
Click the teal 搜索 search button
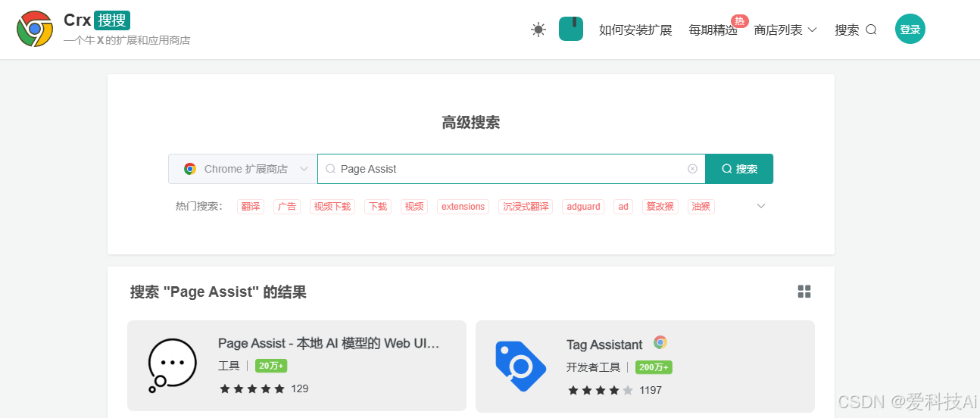tap(739, 169)
